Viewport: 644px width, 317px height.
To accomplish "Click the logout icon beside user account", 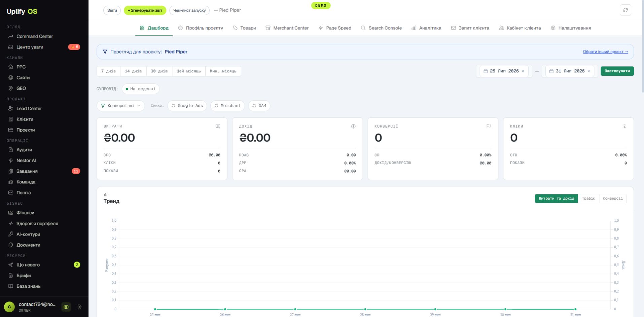I will tap(80, 307).
